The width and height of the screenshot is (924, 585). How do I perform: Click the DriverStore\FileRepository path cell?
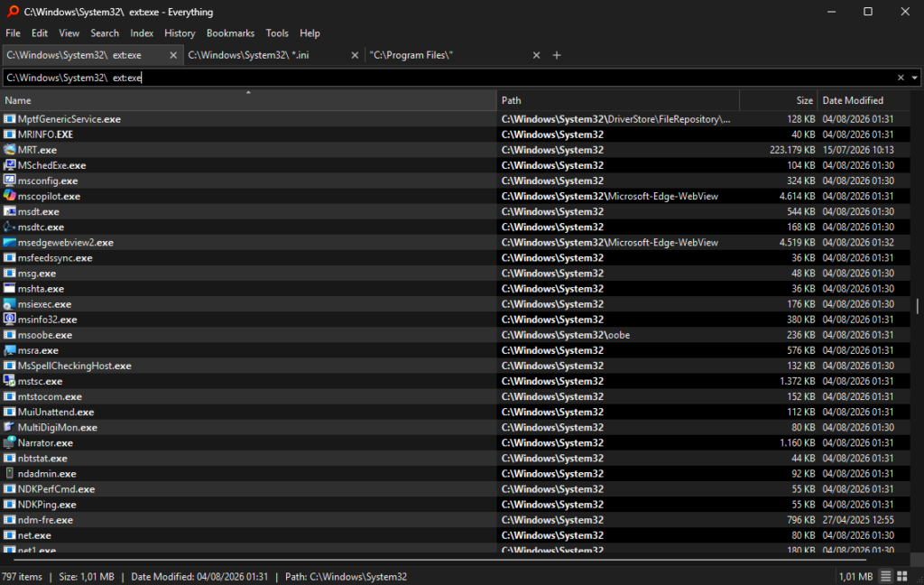[615, 118]
